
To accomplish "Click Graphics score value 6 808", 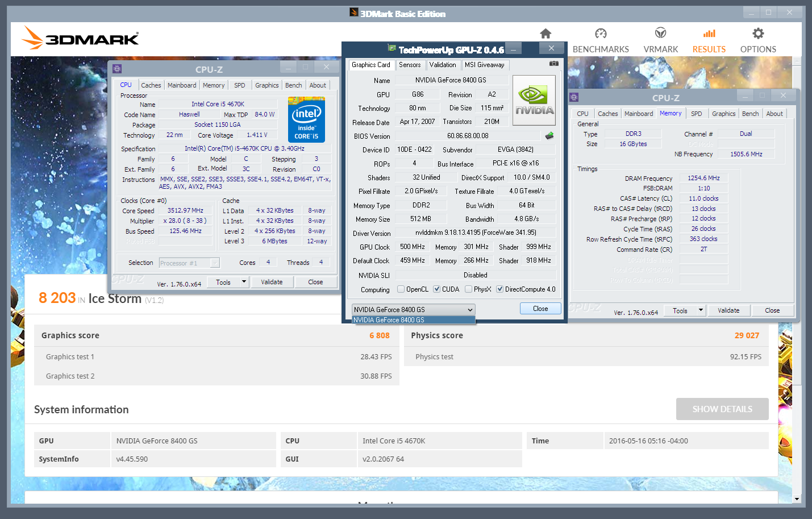I will pyautogui.click(x=380, y=335).
